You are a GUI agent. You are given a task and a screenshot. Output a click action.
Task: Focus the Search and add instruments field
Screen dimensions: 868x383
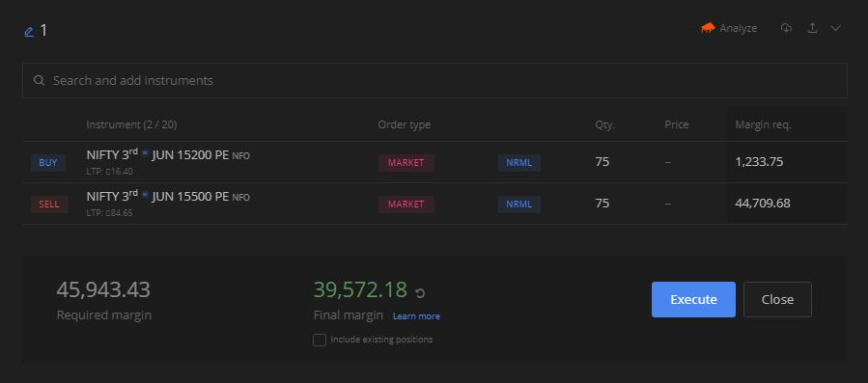coord(434,80)
